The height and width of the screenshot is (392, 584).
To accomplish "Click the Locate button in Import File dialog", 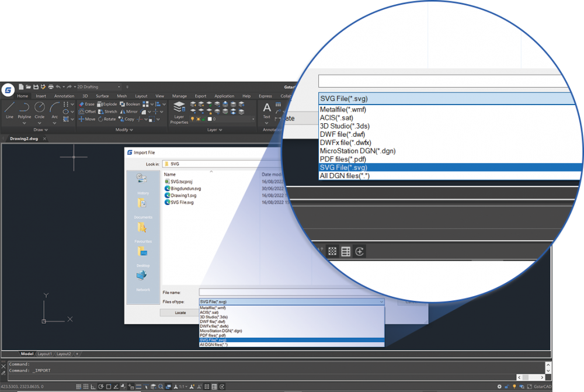I will (x=180, y=313).
